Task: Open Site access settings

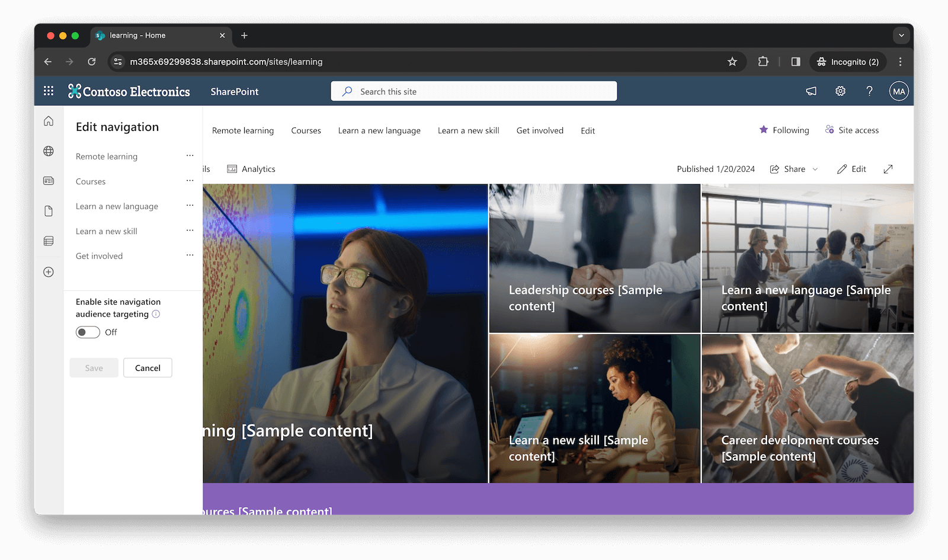Action: pos(851,130)
